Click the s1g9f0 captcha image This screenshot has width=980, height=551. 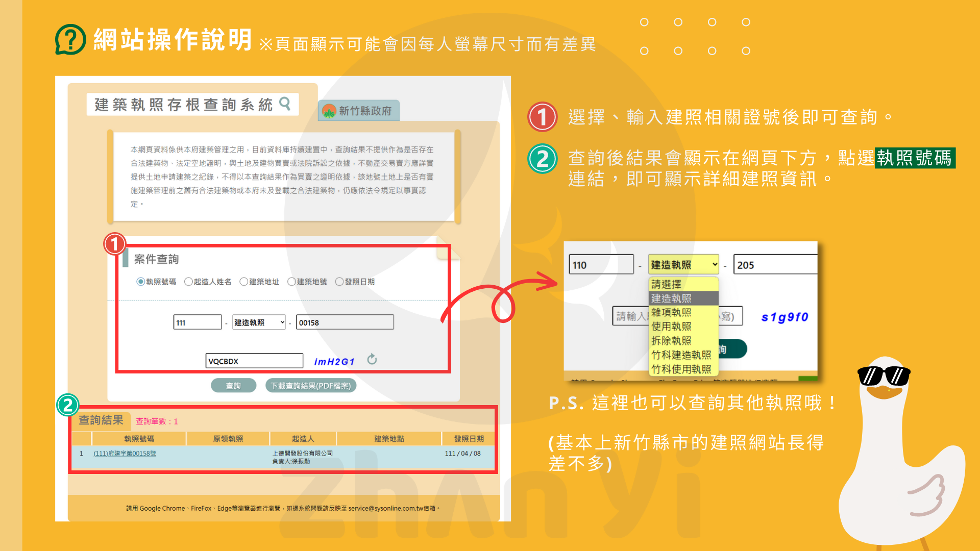coord(785,317)
